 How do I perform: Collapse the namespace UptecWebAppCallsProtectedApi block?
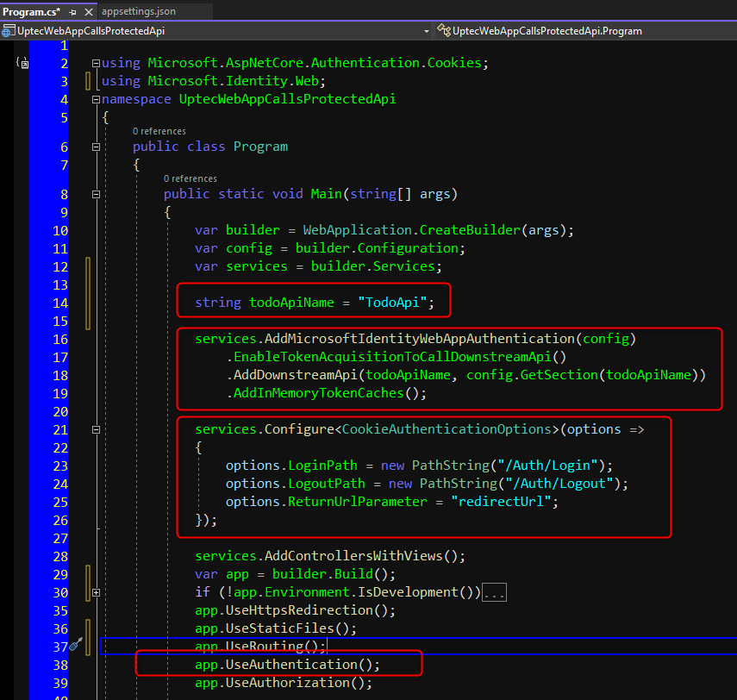(x=96, y=99)
